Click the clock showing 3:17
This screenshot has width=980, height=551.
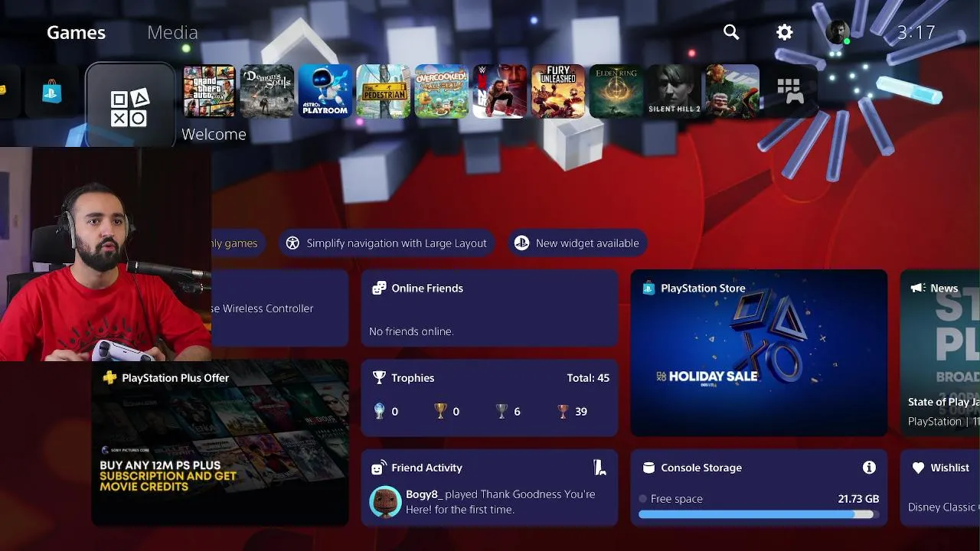point(916,32)
